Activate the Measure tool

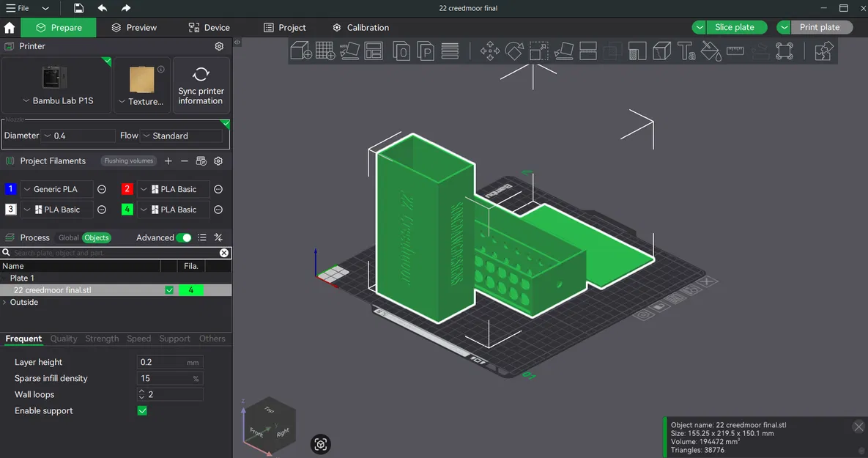point(735,51)
